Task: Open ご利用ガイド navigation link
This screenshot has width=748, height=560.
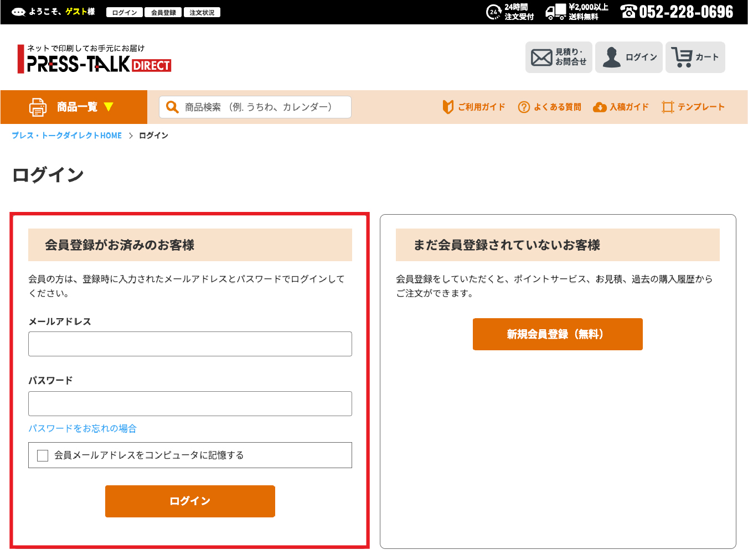Action: 481,107
